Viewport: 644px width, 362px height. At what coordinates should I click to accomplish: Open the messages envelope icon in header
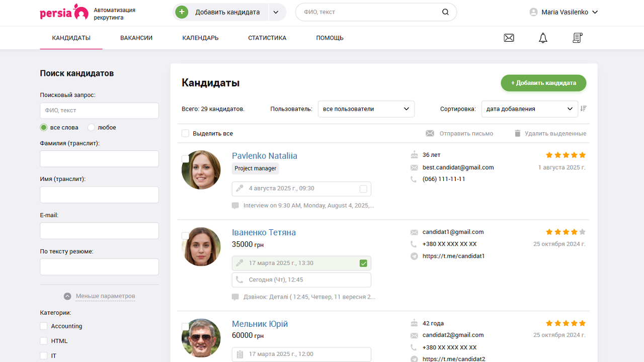tap(509, 38)
